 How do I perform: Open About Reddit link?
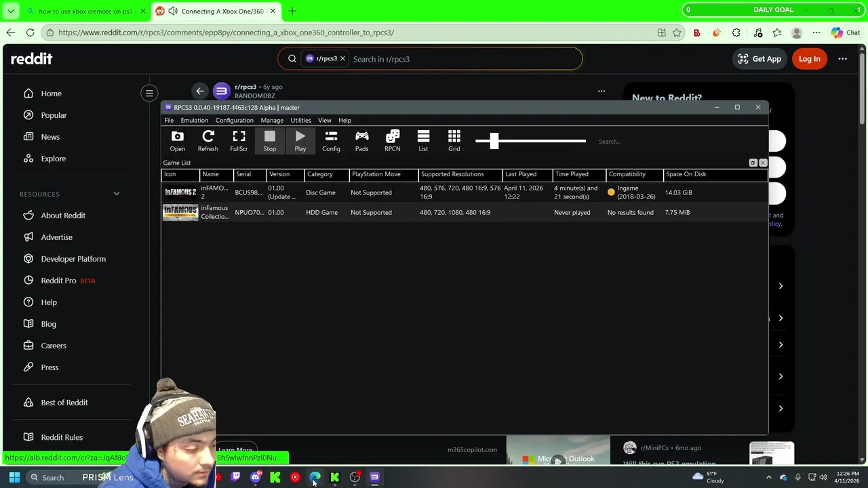point(63,216)
